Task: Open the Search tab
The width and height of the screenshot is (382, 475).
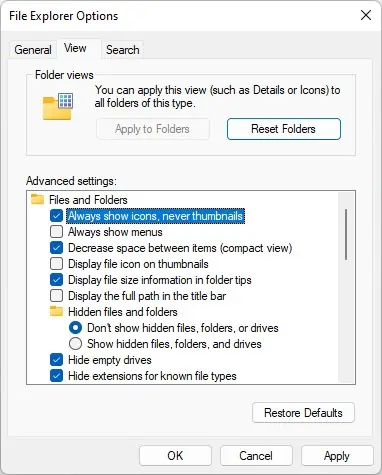Action: click(x=123, y=50)
